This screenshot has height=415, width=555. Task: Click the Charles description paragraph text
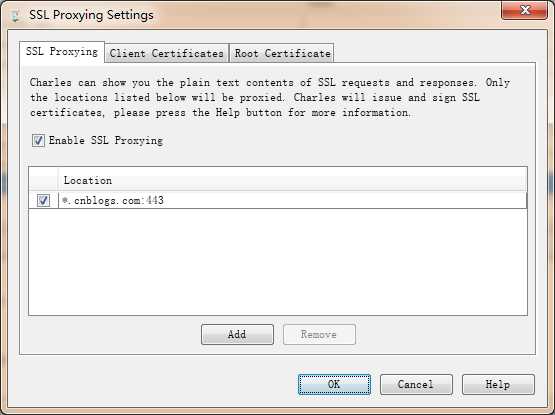coord(270,97)
